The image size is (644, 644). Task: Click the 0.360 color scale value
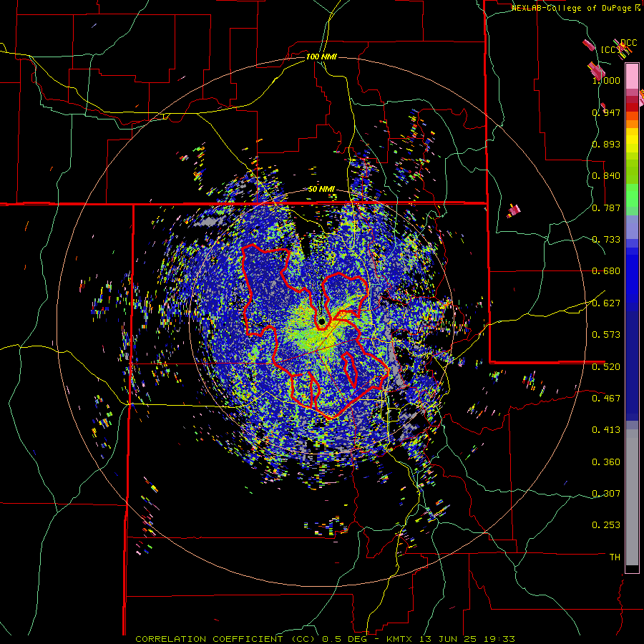pos(606,462)
